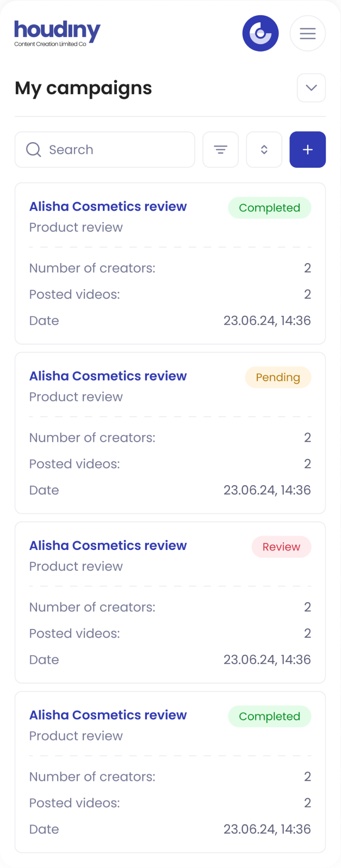Click the Completed badge on last campaign

pyautogui.click(x=269, y=717)
